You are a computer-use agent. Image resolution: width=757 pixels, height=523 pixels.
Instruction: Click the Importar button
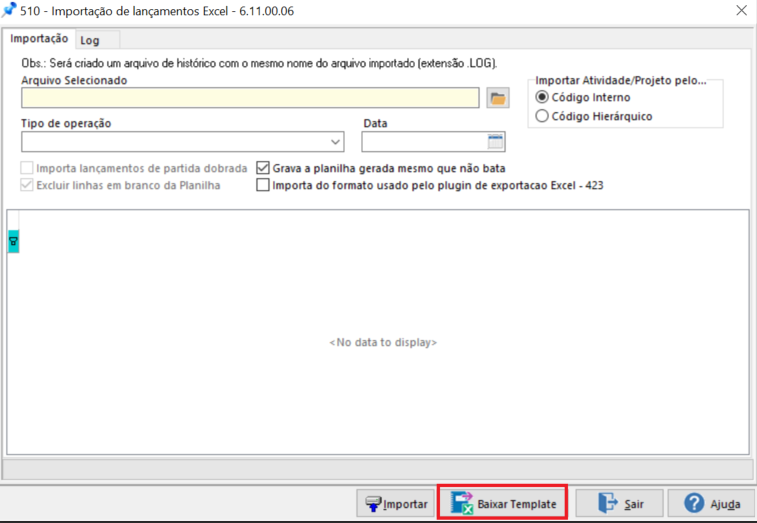pyautogui.click(x=396, y=504)
